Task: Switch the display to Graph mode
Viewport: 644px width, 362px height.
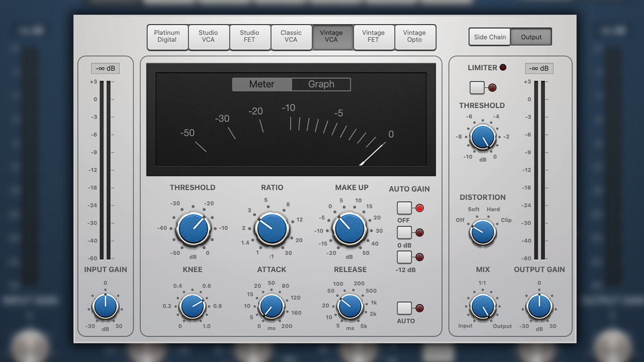Action: click(x=321, y=84)
